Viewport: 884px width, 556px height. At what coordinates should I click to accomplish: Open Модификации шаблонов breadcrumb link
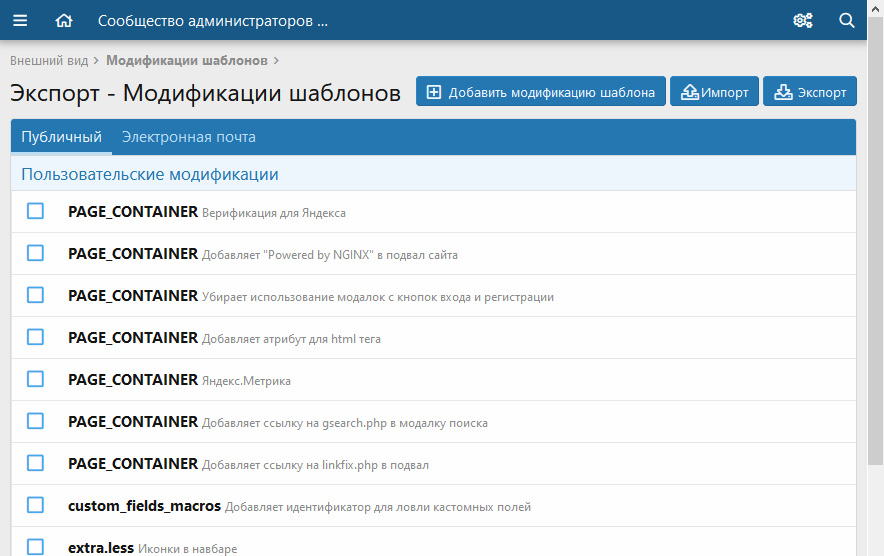click(186, 60)
